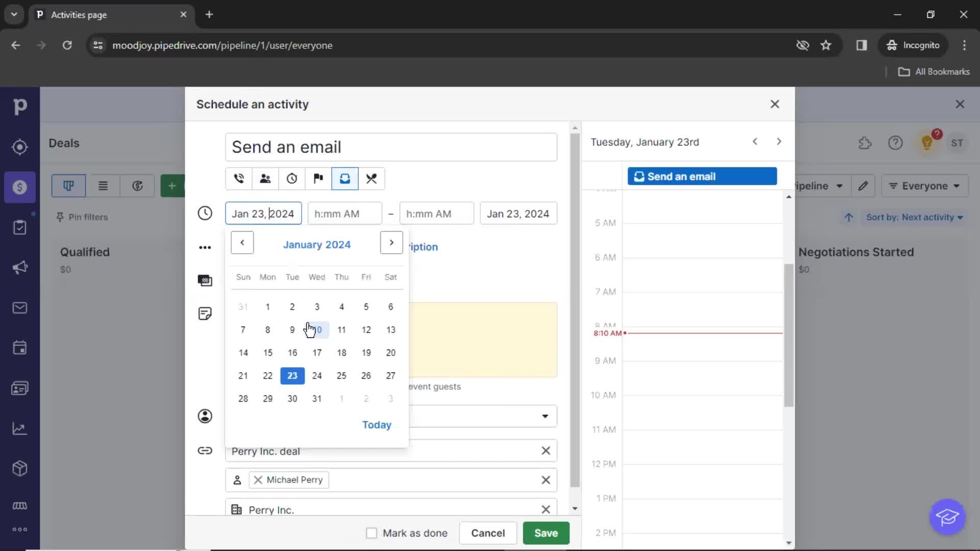
Task: Click Today shortcut in calendar picker
Action: [377, 425]
